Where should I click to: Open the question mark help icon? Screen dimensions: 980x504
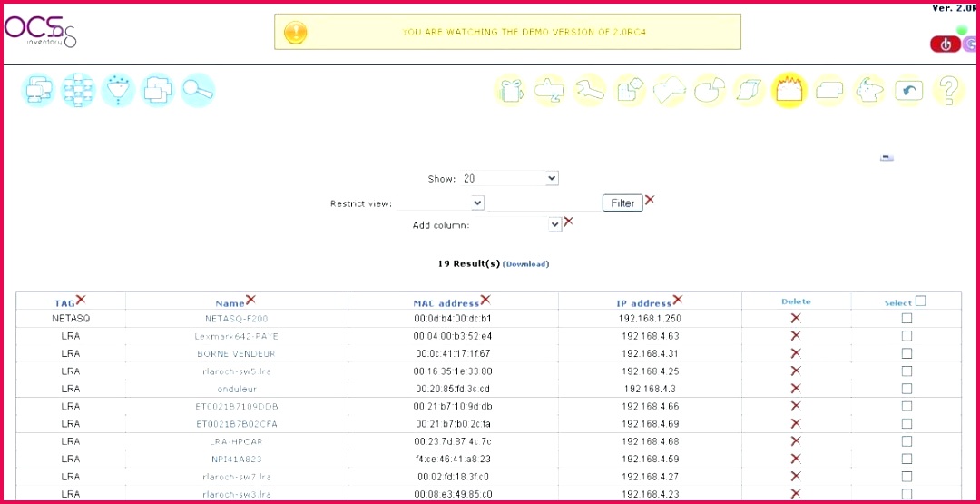[949, 91]
